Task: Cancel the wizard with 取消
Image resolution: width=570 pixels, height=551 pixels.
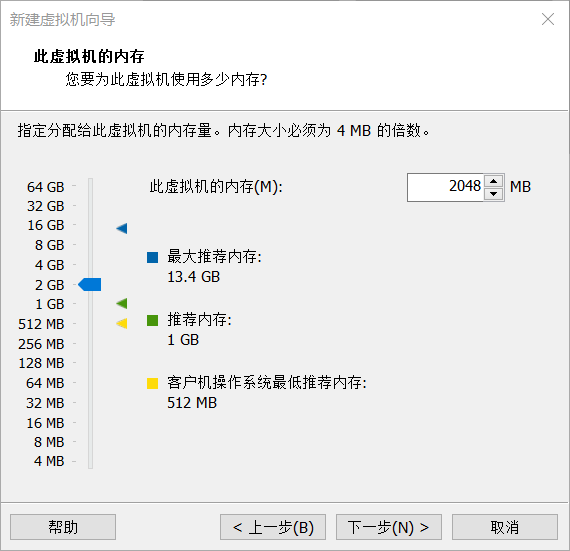Action: 505,527
